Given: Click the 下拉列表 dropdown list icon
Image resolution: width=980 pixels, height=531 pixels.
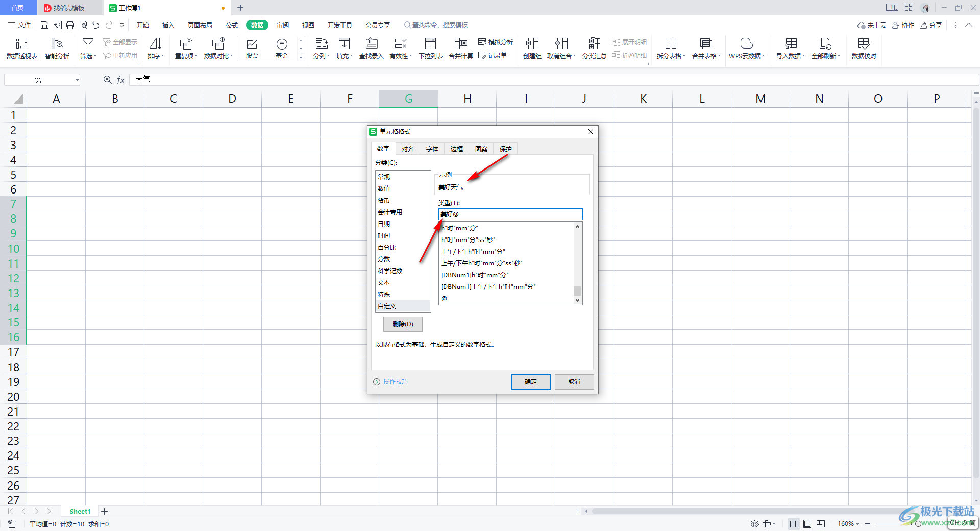Looking at the screenshot, I should [x=431, y=44].
